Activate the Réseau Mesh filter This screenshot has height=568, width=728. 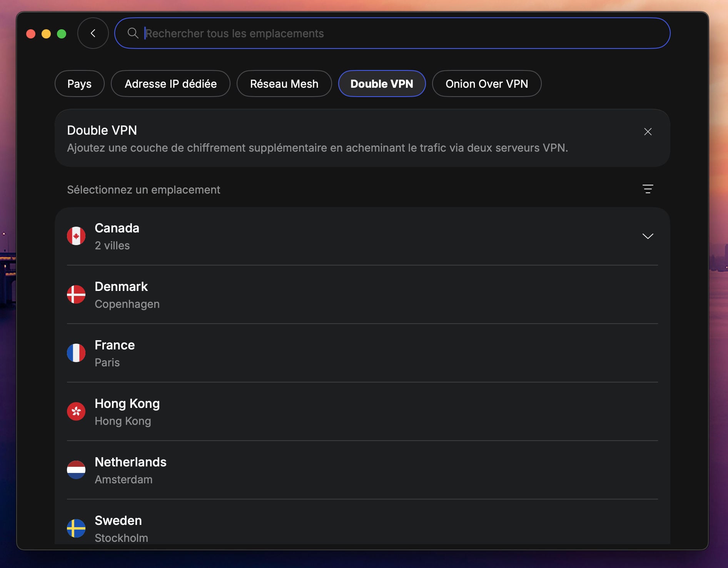pos(284,84)
